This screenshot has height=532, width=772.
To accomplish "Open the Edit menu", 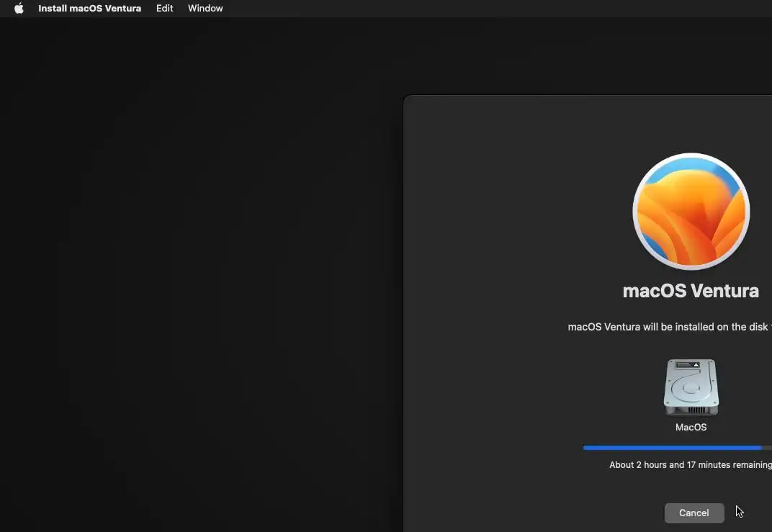I will pyautogui.click(x=164, y=9).
